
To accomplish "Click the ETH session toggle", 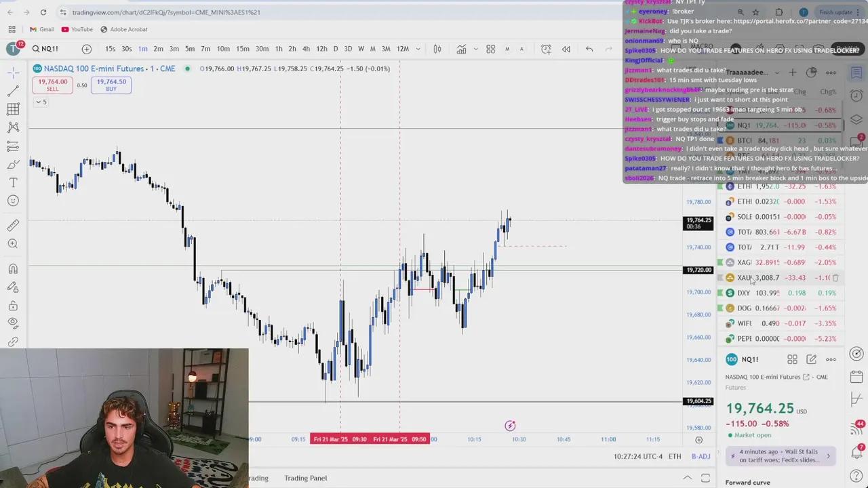I will tap(675, 457).
